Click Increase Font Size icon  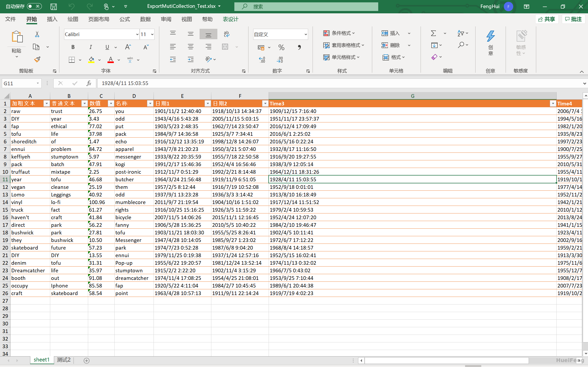point(128,47)
